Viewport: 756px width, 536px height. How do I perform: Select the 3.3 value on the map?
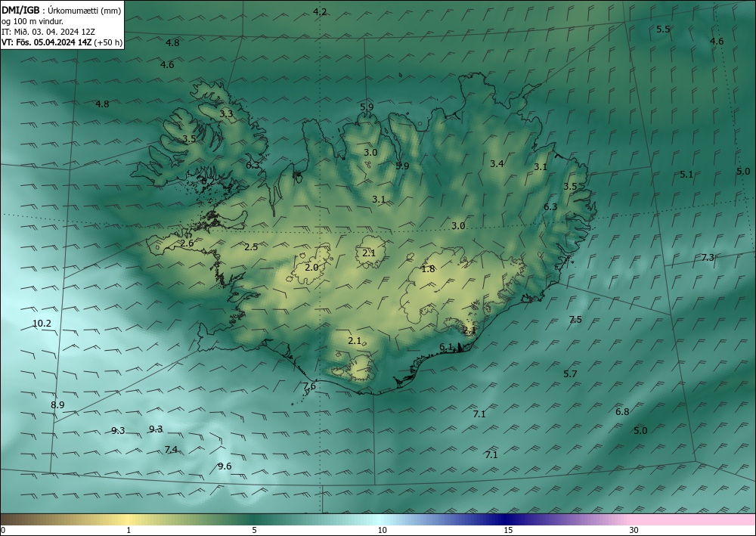[226, 113]
